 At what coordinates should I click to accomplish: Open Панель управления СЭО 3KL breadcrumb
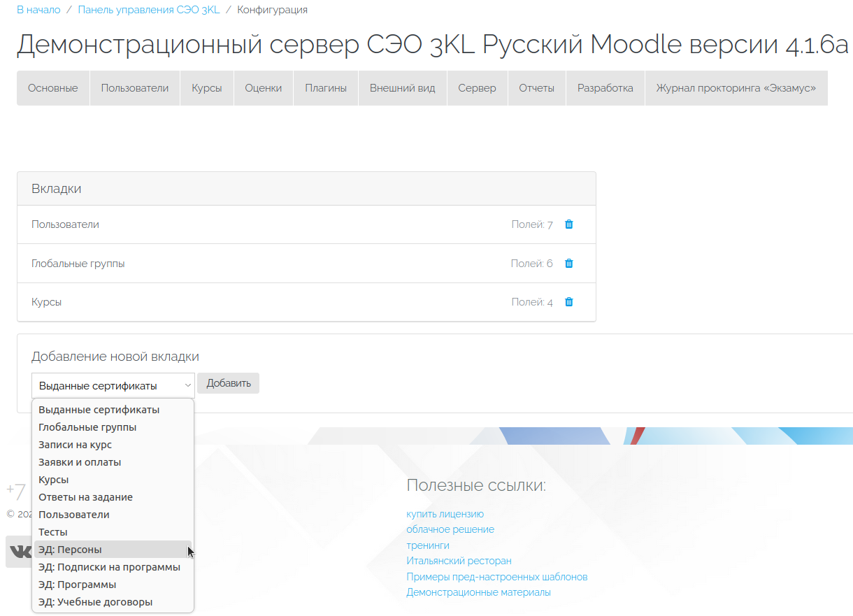coord(149,10)
